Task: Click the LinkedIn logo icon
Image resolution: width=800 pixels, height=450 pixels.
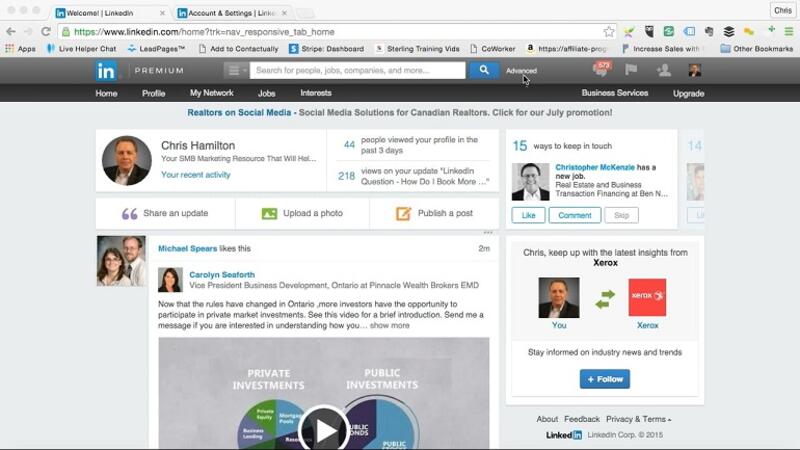Action: point(106,70)
